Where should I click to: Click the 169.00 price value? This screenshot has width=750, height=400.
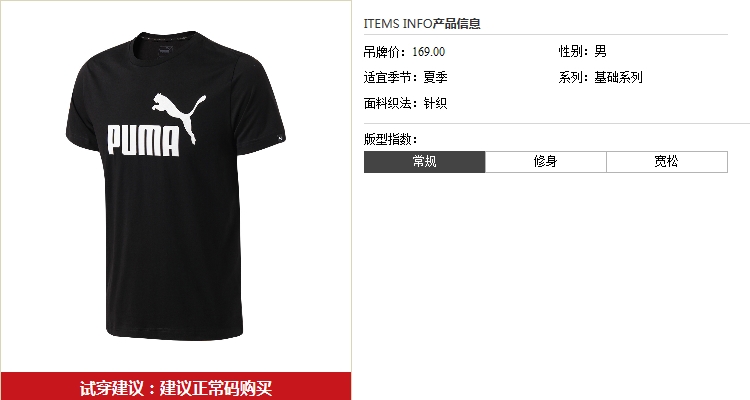click(x=429, y=52)
